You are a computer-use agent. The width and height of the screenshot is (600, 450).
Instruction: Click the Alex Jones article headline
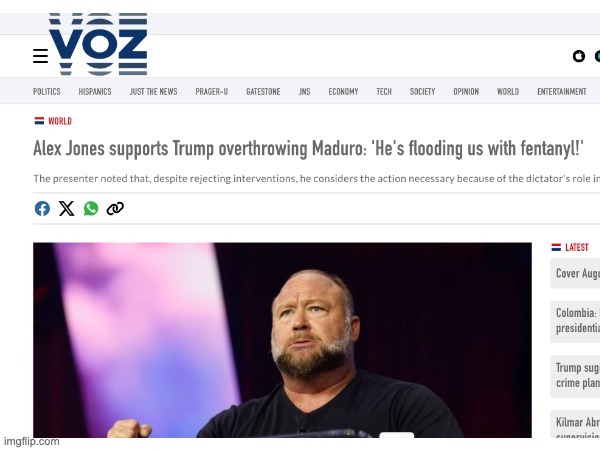tap(308, 148)
